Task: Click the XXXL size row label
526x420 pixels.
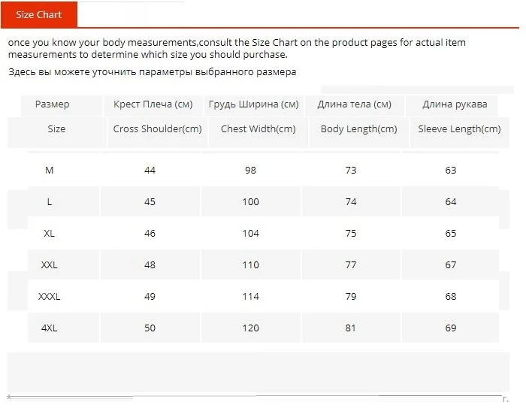Action: [50, 297]
